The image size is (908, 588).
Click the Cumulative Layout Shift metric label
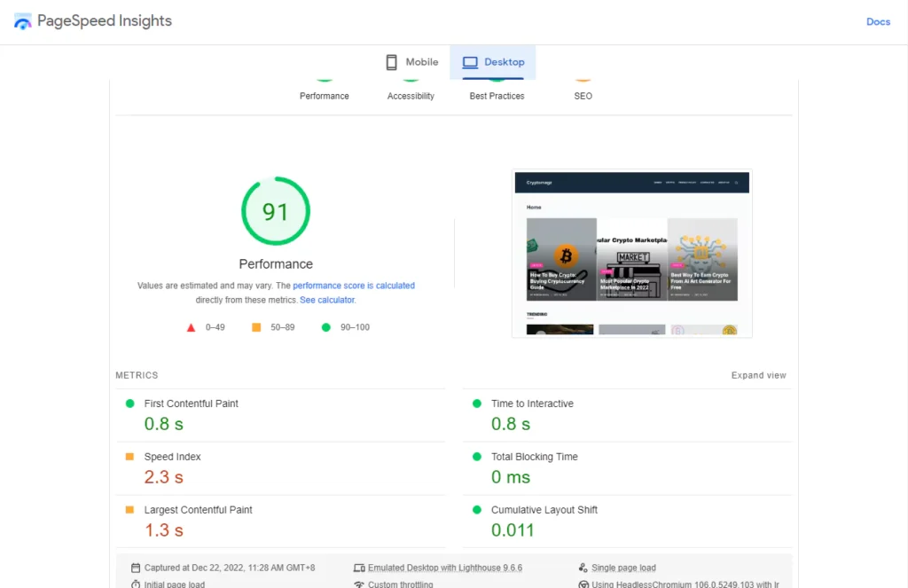point(544,510)
